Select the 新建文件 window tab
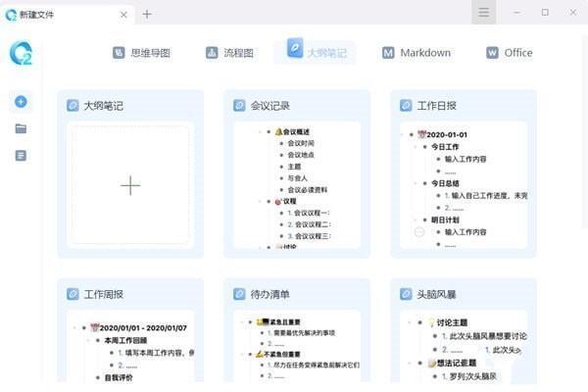Viewport: 588px width, 392px height. click(68, 15)
